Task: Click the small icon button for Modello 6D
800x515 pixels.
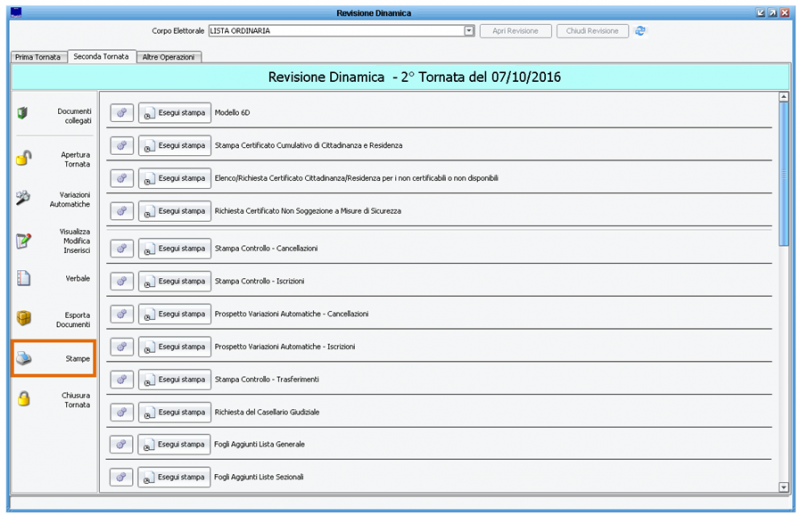Action: click(x=121, y=113)
